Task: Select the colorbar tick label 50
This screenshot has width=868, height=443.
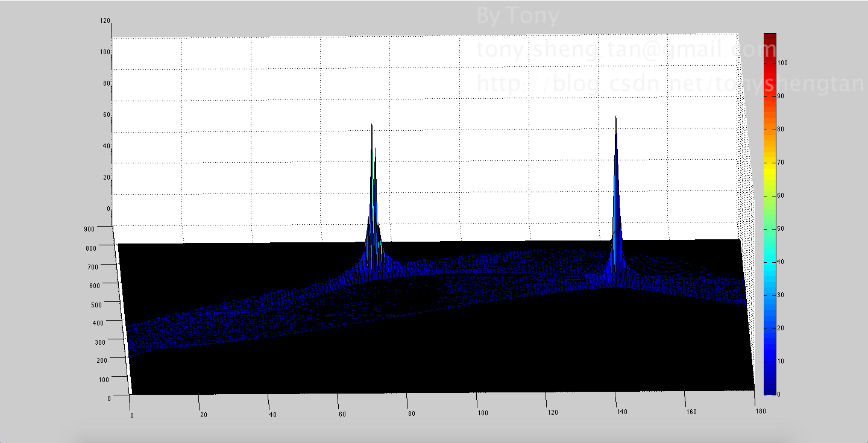Action: pos(782,228)
